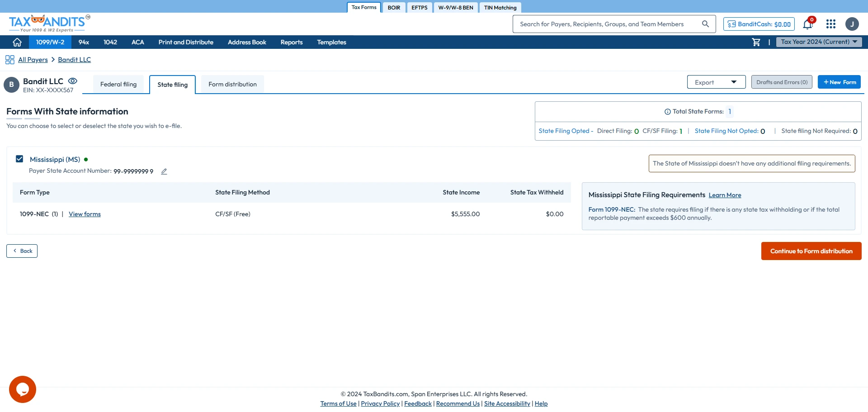Click the BanditCash balance button

pos(759,24)
